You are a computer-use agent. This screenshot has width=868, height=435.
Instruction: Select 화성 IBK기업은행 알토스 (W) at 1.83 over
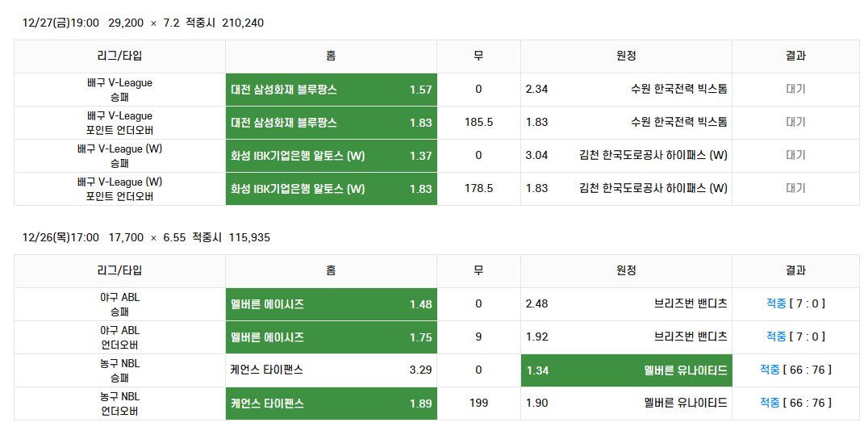tap(331, 189)
